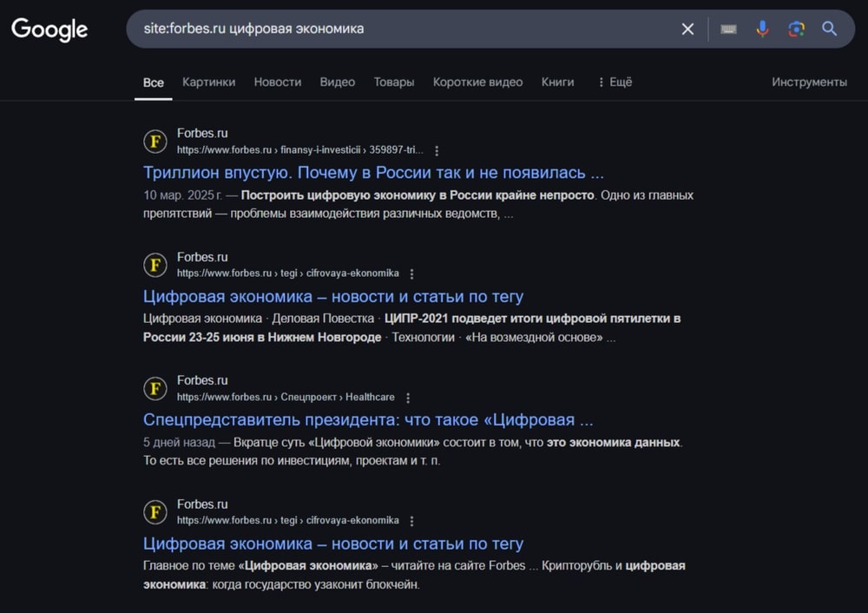The width and height of the screenshot is (868, 613).
Task: Click the Спецпроект › Healthcare URL breadcrumb
Action: pyautogui.click(x=286, y=397)
